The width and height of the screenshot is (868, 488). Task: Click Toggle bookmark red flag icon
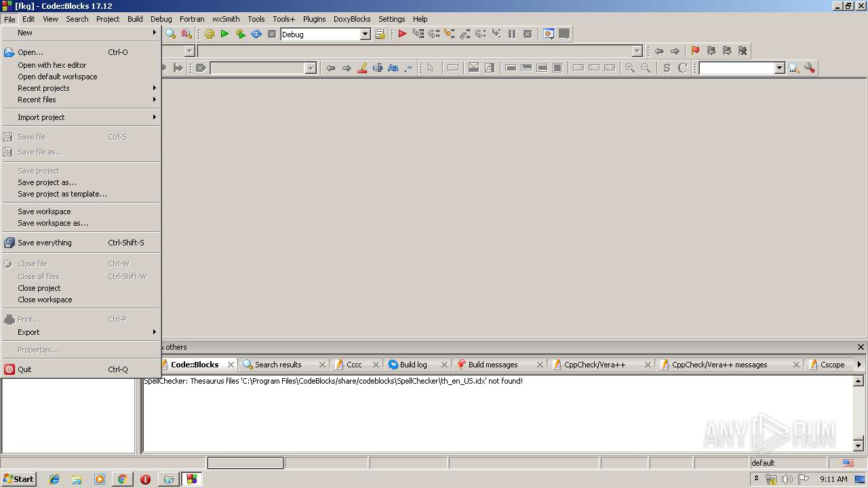(695, 51)
